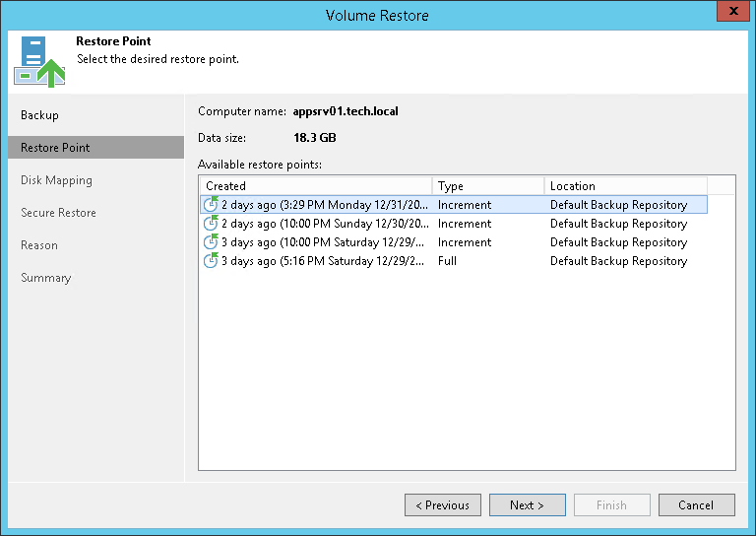756x536 pixels.
Task: Select restore point 2 days ago 10:00 PM Sunday
Action: 454,224
